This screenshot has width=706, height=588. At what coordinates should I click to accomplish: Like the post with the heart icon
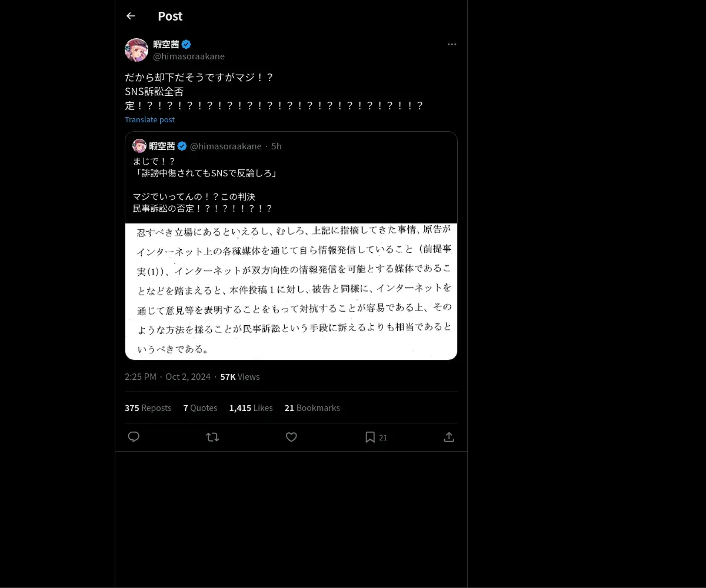coord(291,437)
